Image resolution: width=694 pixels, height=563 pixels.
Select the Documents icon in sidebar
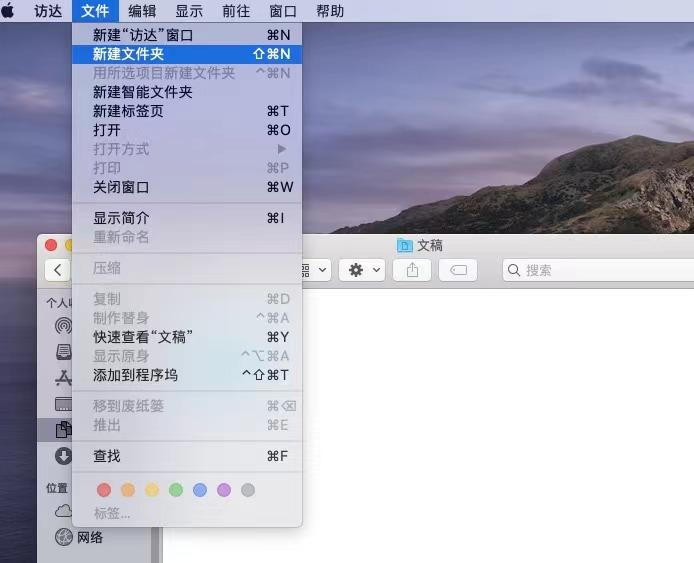[63, 430]
